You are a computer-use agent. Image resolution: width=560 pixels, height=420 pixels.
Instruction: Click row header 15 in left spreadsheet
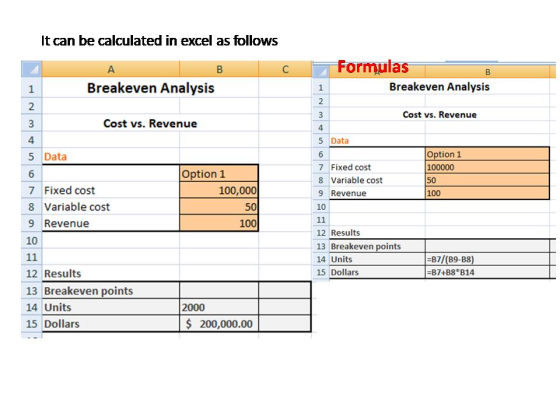point(31,324)
